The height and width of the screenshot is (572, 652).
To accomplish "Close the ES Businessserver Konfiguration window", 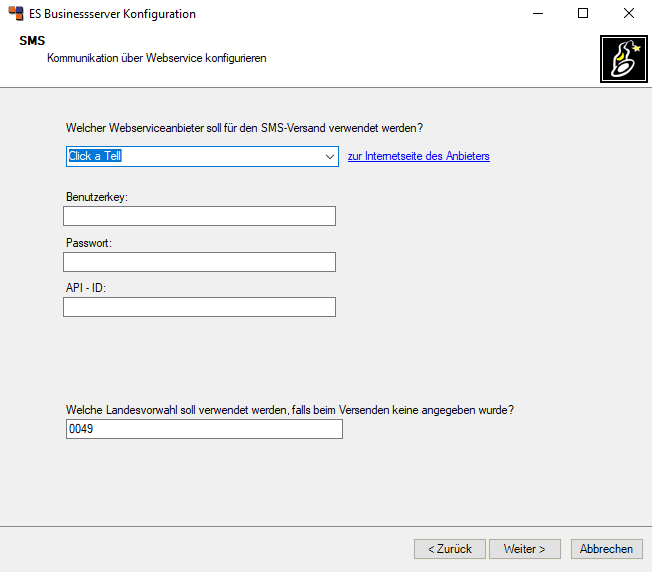I will click(x=628, y=14).
